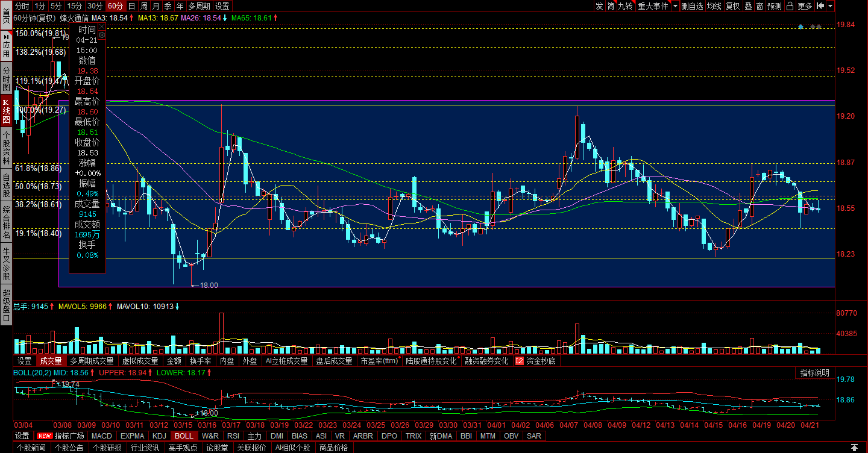Select 换手率 tab

pyautogui.click(x=200, y=361)
